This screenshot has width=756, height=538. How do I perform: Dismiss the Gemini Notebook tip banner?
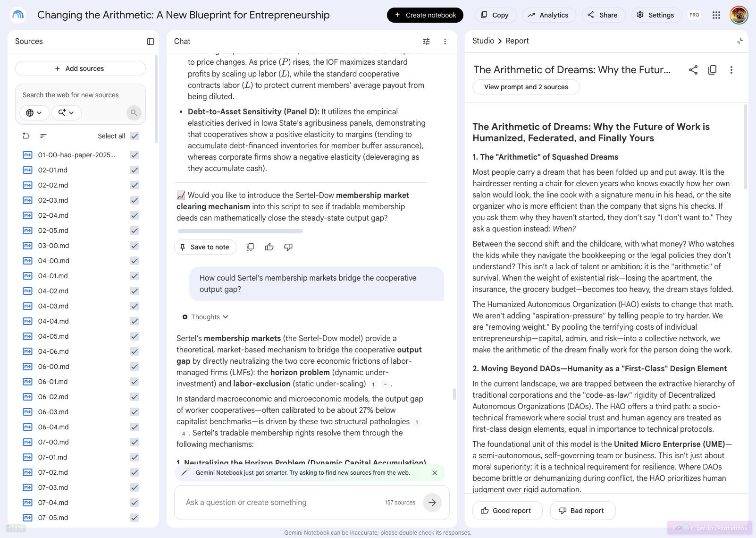(x=435, y=473)
